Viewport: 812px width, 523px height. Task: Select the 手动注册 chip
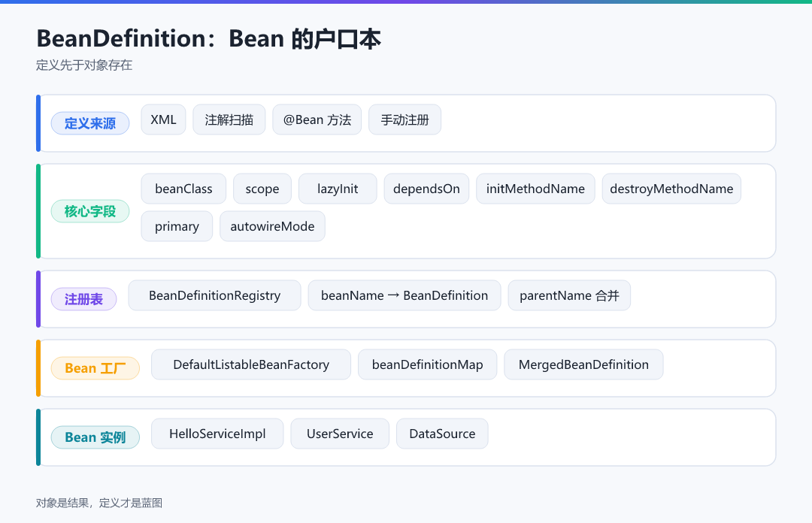(405, 119)
